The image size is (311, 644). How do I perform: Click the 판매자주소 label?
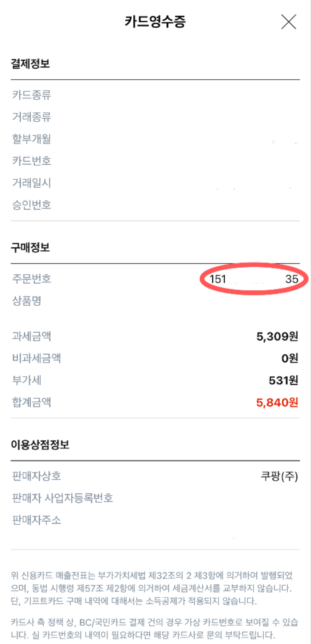(x=36, y=520)
